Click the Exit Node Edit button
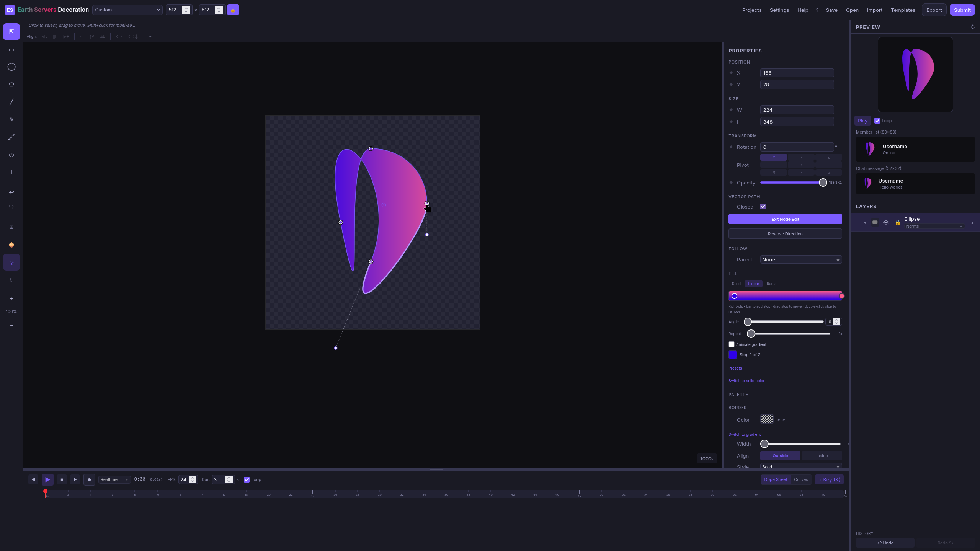Screen dimensions: 980x551 click(x=785, y=219)
